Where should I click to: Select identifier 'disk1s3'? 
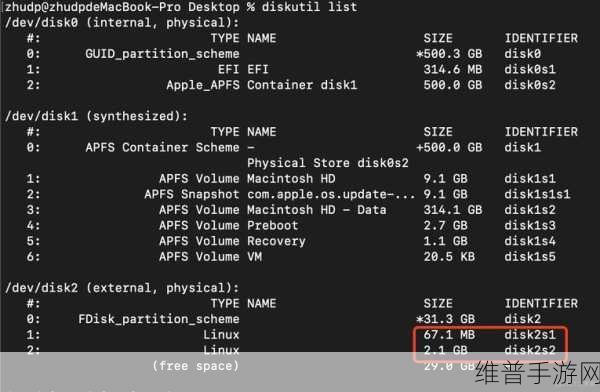pyautogui.click(x=530, y=225)
